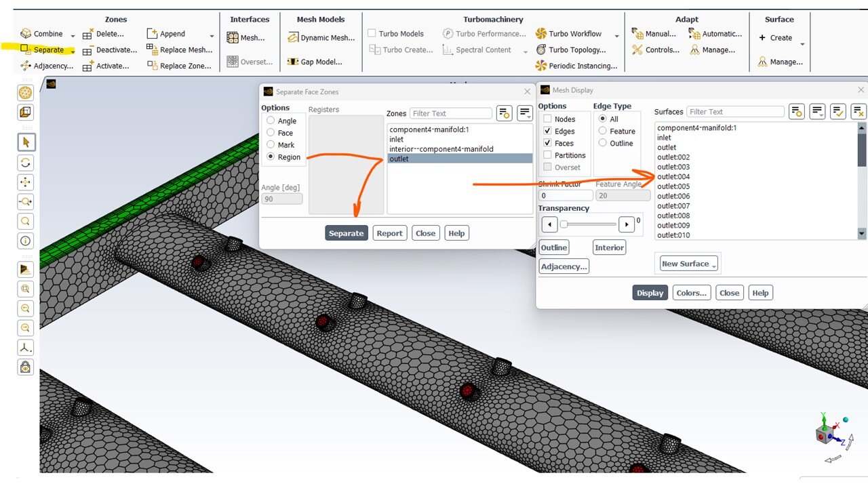This screenshot has width=868, height=488.
Task: Increase transparency with the right arrow control
Action: [627, 224]
